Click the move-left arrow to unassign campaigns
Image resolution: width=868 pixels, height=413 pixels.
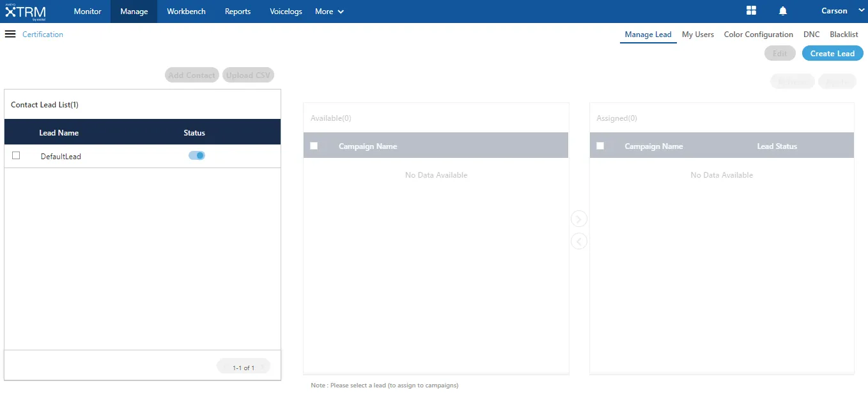coord(578,241)
